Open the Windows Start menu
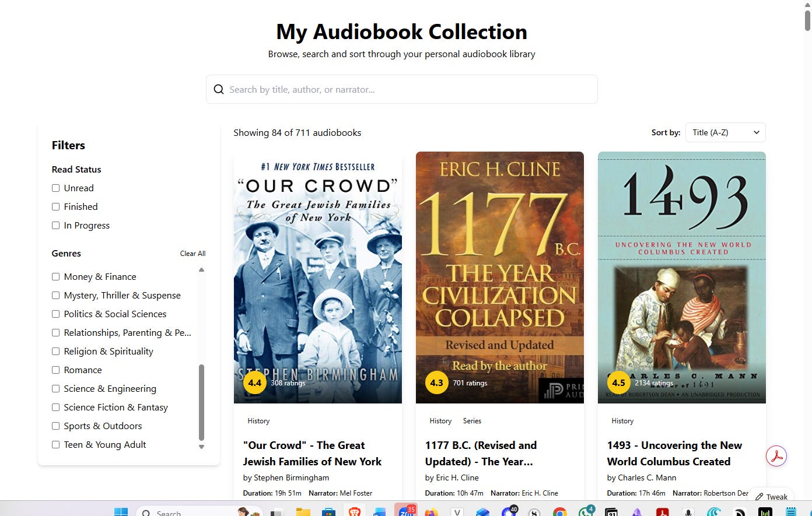Viewport: 812px width, 516px height. pos(121,512)
